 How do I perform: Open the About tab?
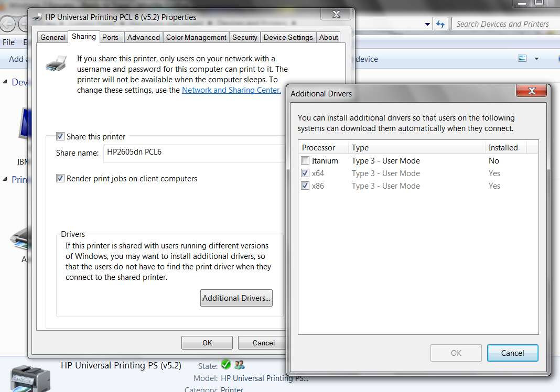tap(328, 37)
